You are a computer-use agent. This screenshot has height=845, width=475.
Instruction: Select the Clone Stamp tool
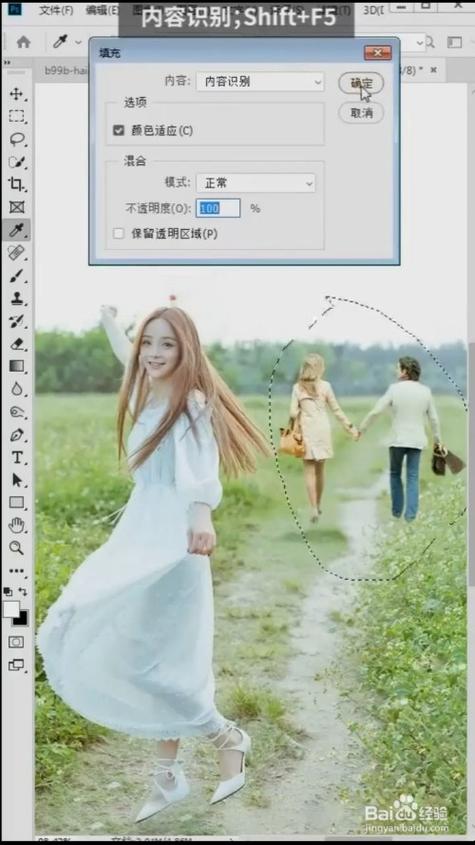pos(17,298)
